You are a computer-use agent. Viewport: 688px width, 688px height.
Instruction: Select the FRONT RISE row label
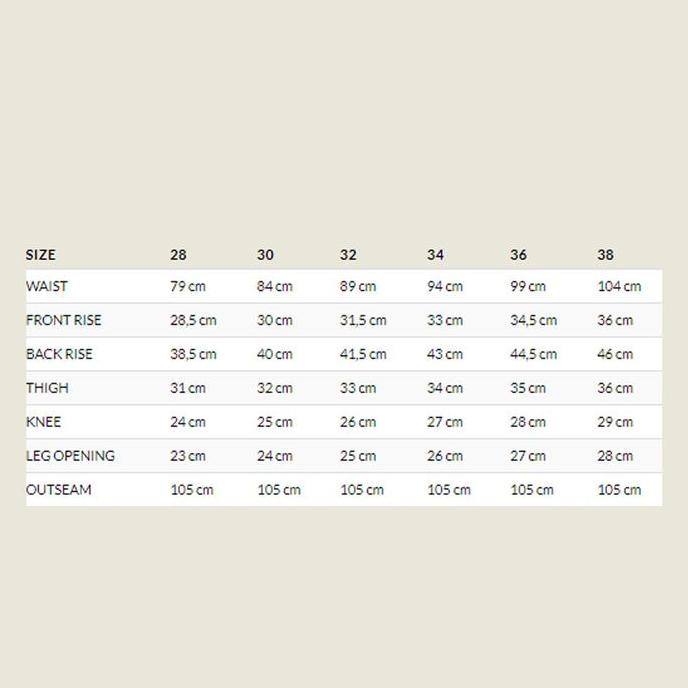[x=64, y=320]
